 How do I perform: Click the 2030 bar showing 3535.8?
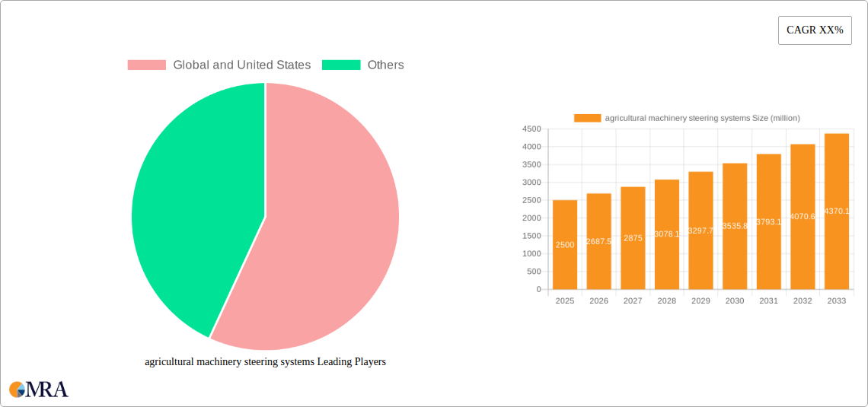(x=735, y=226)
